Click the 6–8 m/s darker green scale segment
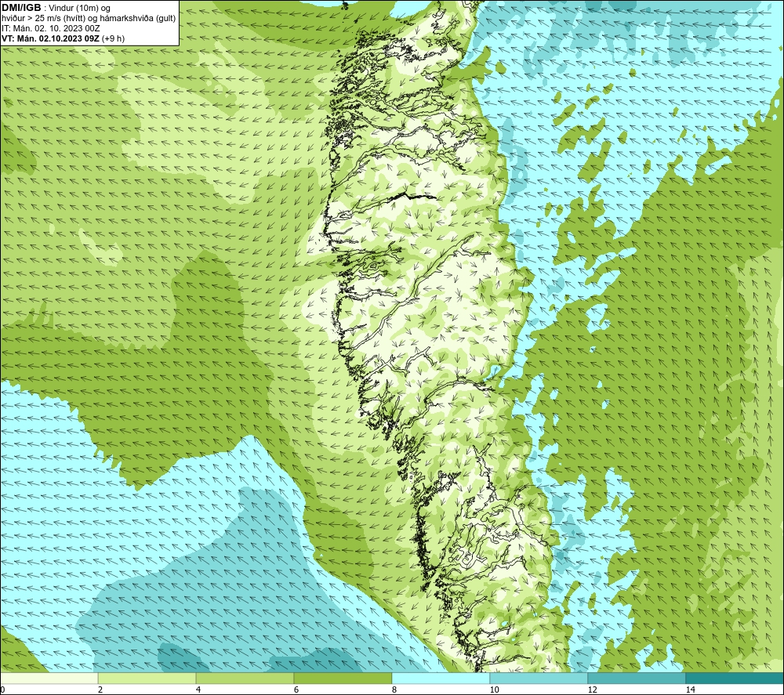This screenshot has width=784, height=695. tap(343, 678)
